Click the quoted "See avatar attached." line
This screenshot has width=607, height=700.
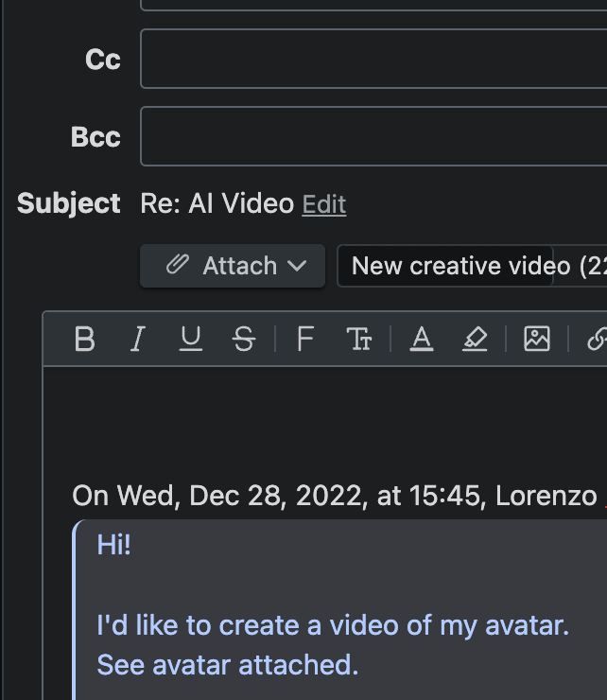(x=228, y=664)
